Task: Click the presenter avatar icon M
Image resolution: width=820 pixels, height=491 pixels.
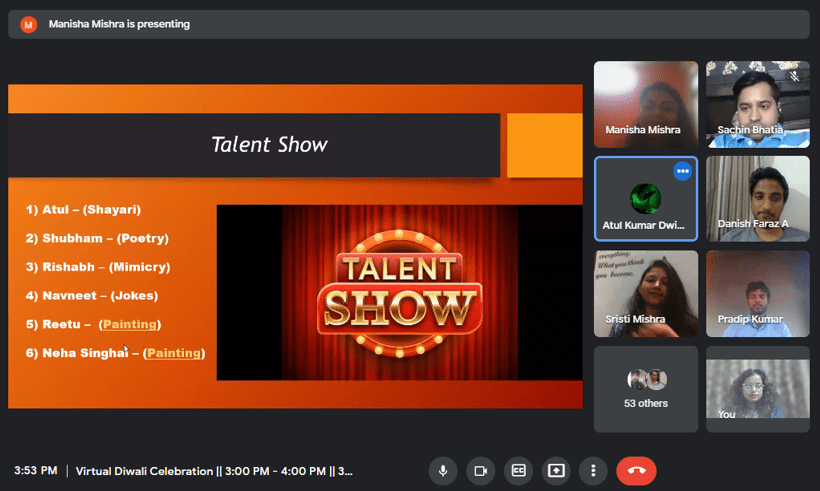Action: (x=29, y=24)
